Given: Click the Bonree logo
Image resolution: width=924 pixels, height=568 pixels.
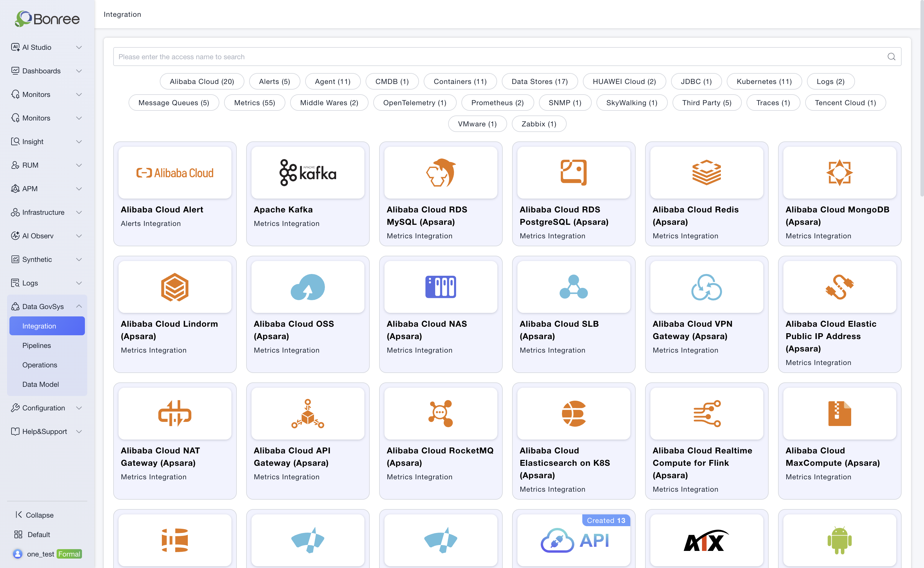Looking at the screenshot, I should [47, 18].
